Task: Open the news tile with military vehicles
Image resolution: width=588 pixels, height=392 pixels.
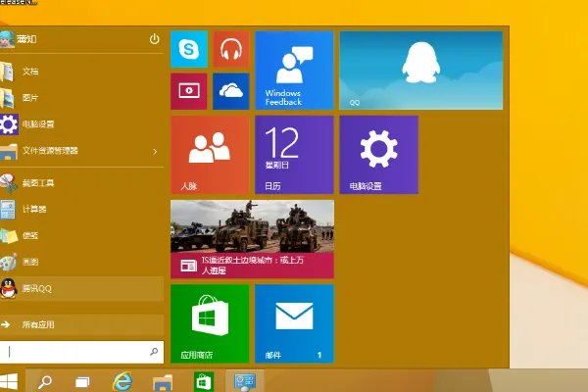Action: tap(253, 239)
